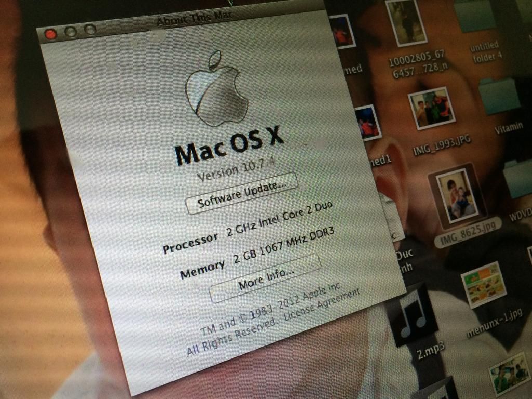The width and height of the screenshot is (532, 399).
Task: Click the '2 GB 1067 MHz DDR3' value
Action: pyautogui.click(x=284, y=245)
